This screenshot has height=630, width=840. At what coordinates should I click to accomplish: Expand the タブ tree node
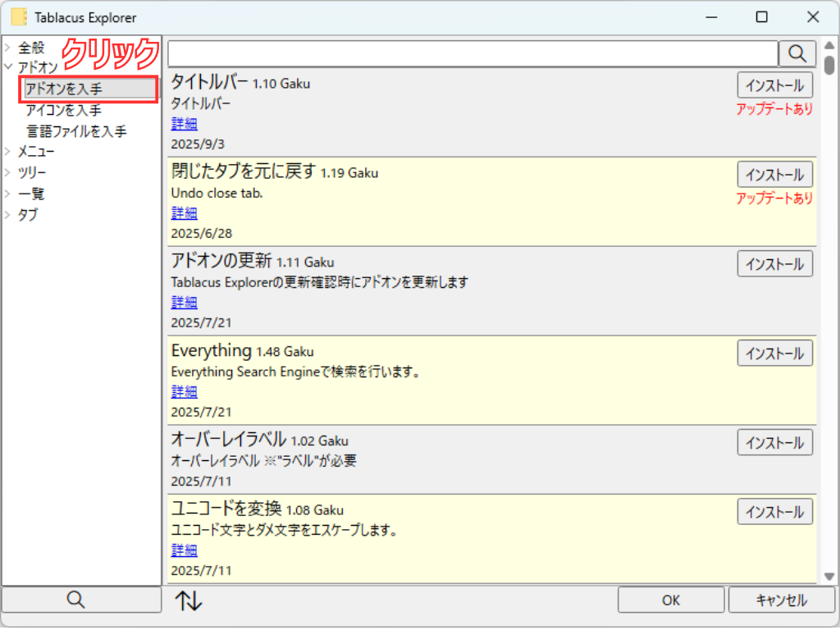coord(7,216)
